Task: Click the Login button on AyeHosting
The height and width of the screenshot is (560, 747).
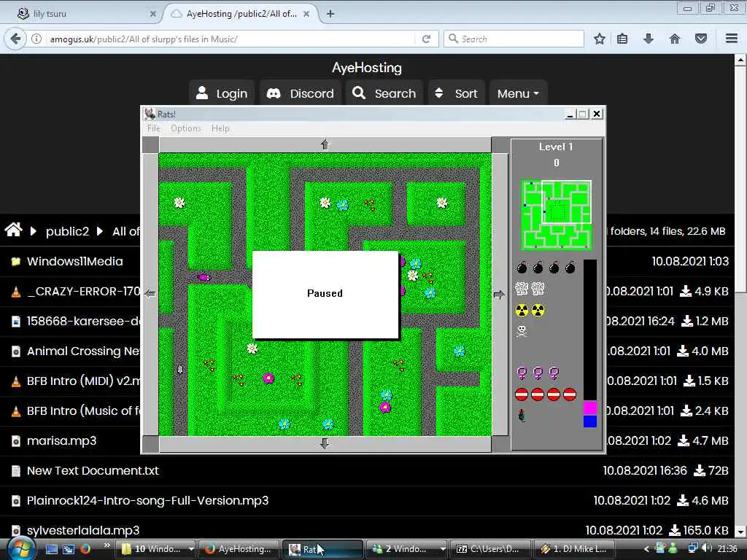Action: (222, 93)
